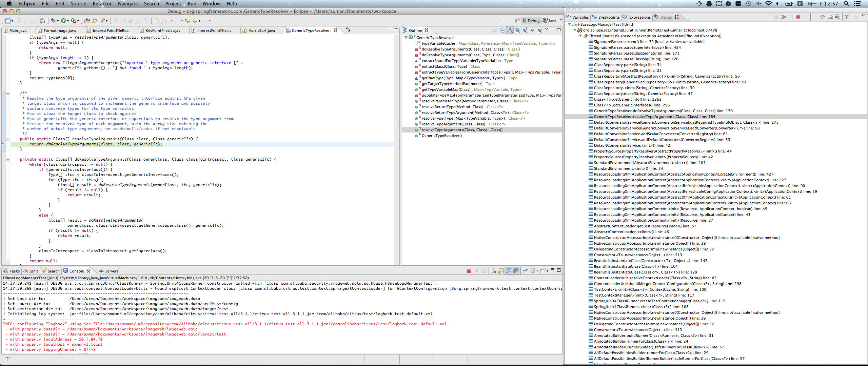The width and height of the screenshot is (868, 366).
Task: Click Resume in the Debug view toolbar
Action: coord(784,17)
